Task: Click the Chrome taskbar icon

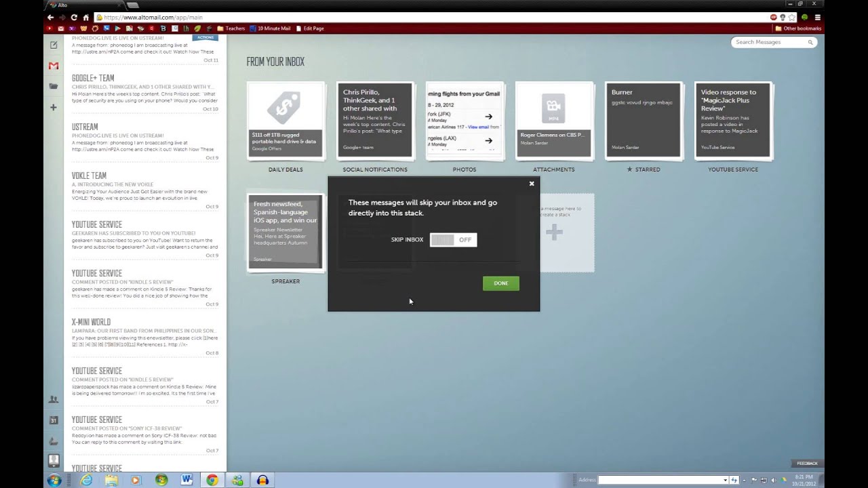Action: click(212, 480)
